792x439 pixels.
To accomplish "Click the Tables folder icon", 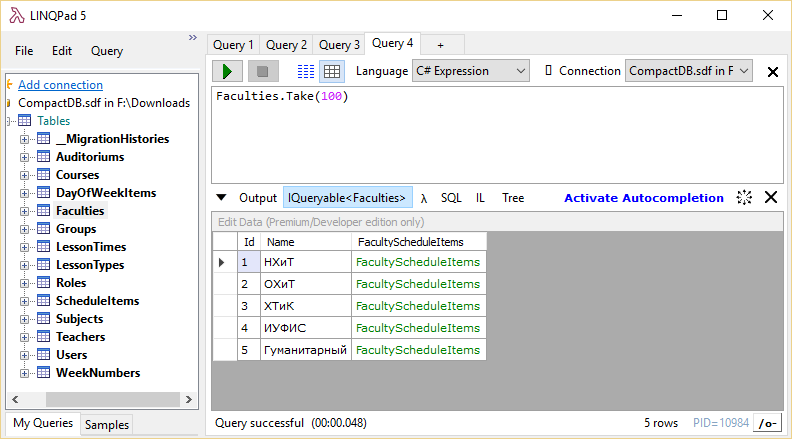I will click(24, 121).
